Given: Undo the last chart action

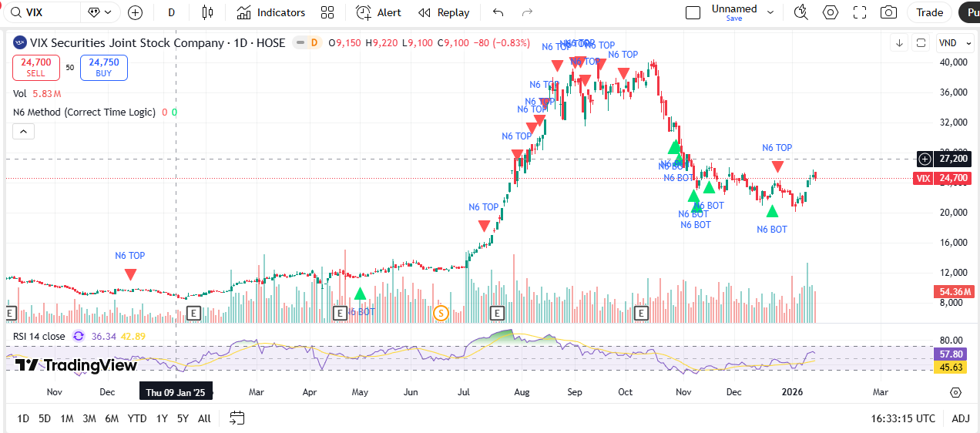Looking at the screenshot, I should [x=498, y=12].
